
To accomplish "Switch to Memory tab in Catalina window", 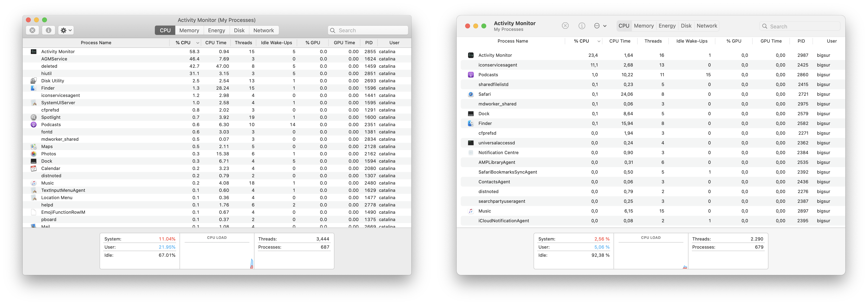I will point(189,30).
